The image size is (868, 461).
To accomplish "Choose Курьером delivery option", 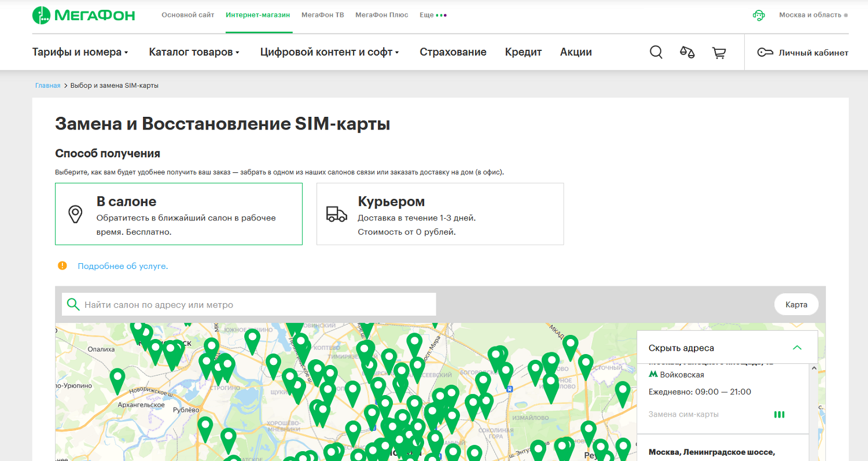I will 440,214.
